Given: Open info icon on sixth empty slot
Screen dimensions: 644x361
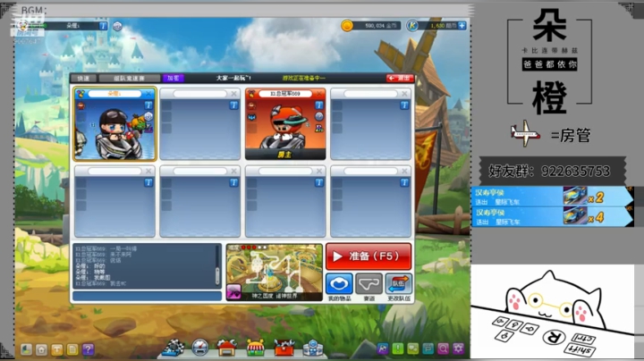Looking at the screenshot, I should (233, 182).
